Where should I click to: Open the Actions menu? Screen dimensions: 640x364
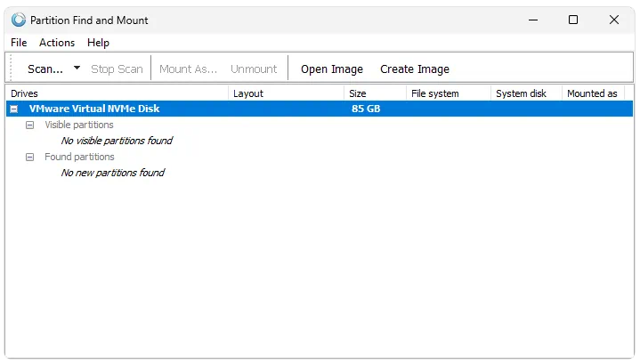[57, 43]
